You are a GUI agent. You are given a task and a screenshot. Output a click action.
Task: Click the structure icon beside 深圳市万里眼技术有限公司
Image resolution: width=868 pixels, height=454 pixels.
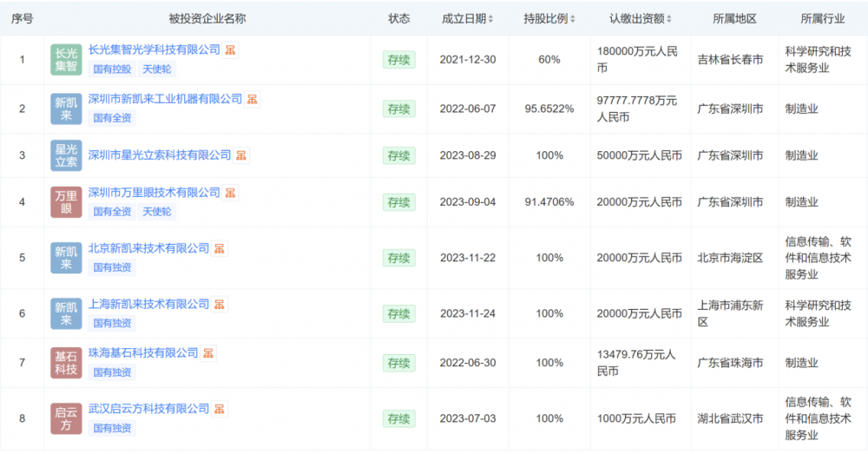(x=230, y=193)
